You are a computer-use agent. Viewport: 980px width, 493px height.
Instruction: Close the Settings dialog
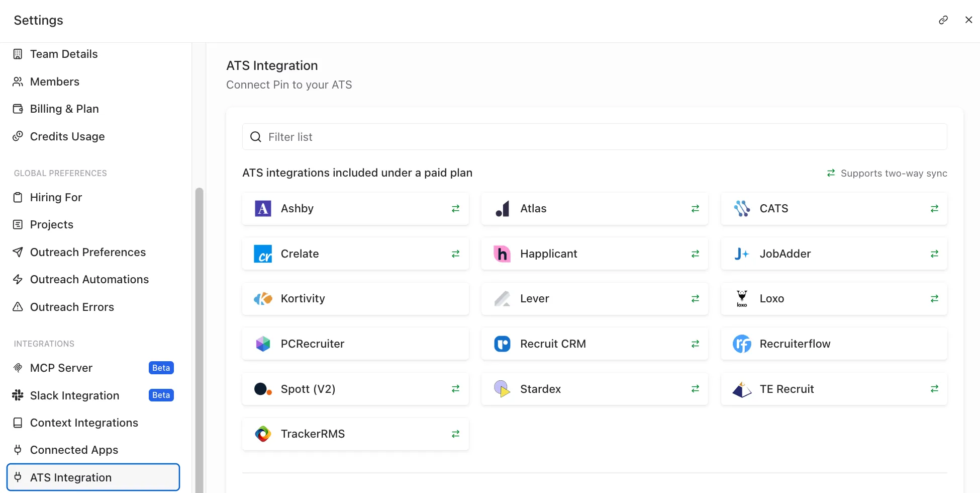pos(968,20)
